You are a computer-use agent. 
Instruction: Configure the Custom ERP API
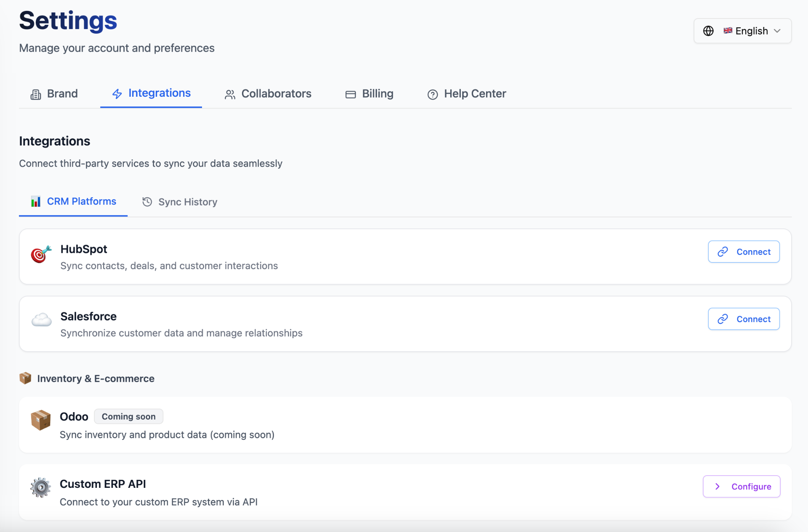[742, 487]
